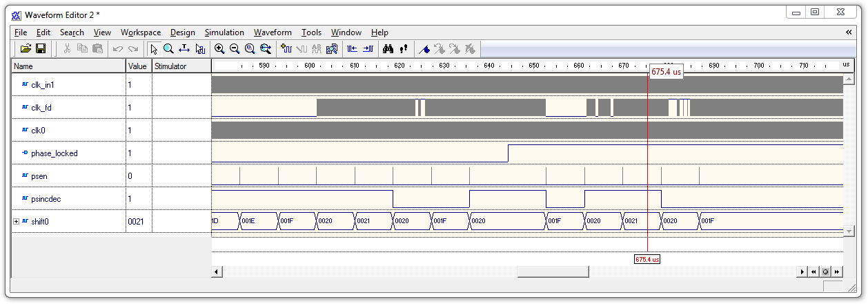This screenshot has width=868, height=304.
Task: Click the Cut scissors icon
Action: tap(68, 49)
